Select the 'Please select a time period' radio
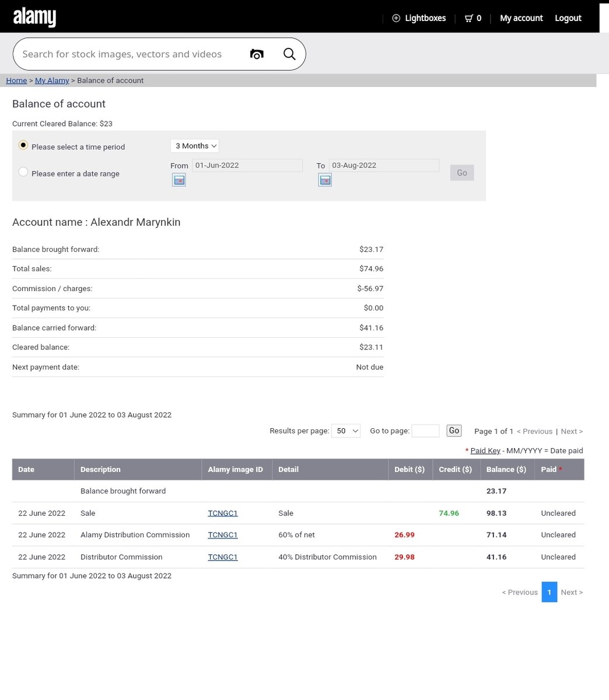The width and height of the screenshot is (609, 700). tap(23, 145)
